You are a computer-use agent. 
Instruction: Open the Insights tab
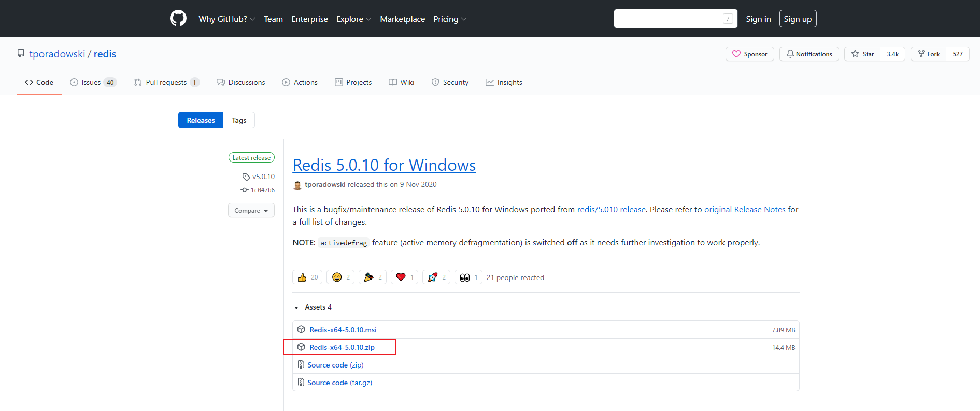pos(504,82)
